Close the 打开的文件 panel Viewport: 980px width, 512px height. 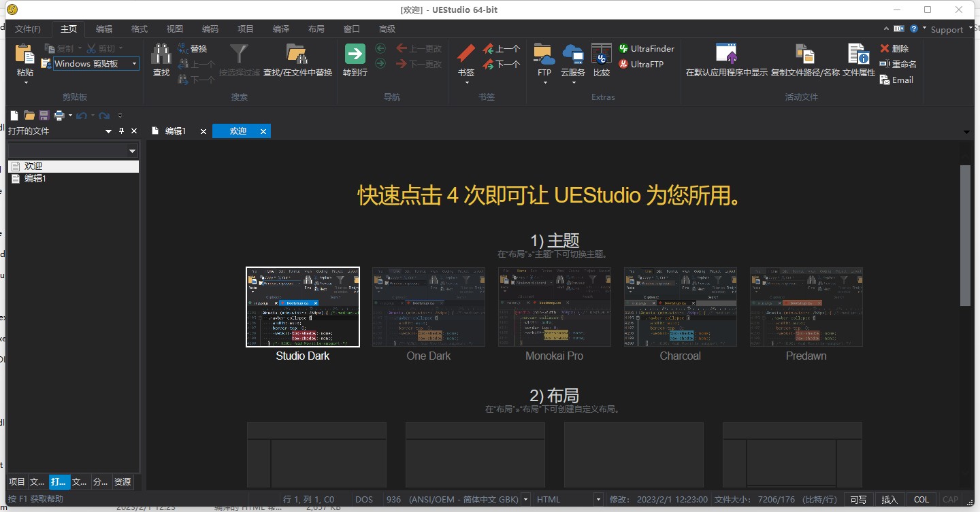[x=134, y=131]
